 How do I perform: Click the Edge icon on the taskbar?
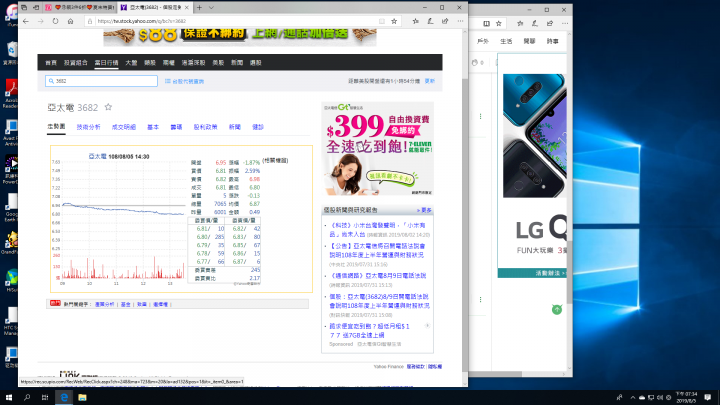click(64, 397)
